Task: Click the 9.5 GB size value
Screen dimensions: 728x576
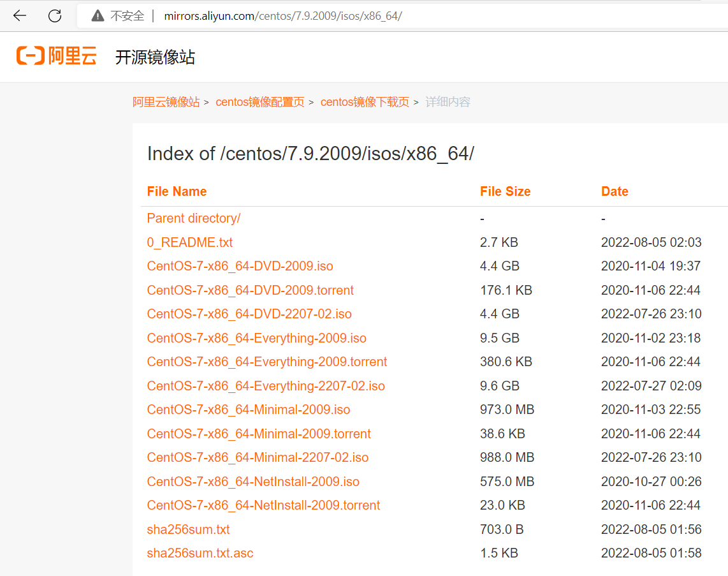Action: click(500, 338)
